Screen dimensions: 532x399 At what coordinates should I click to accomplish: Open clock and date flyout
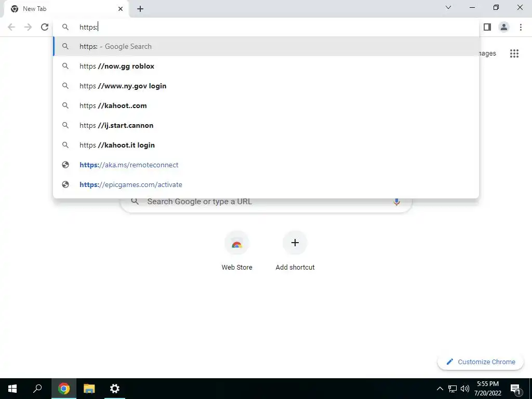(x=487, y=389)
